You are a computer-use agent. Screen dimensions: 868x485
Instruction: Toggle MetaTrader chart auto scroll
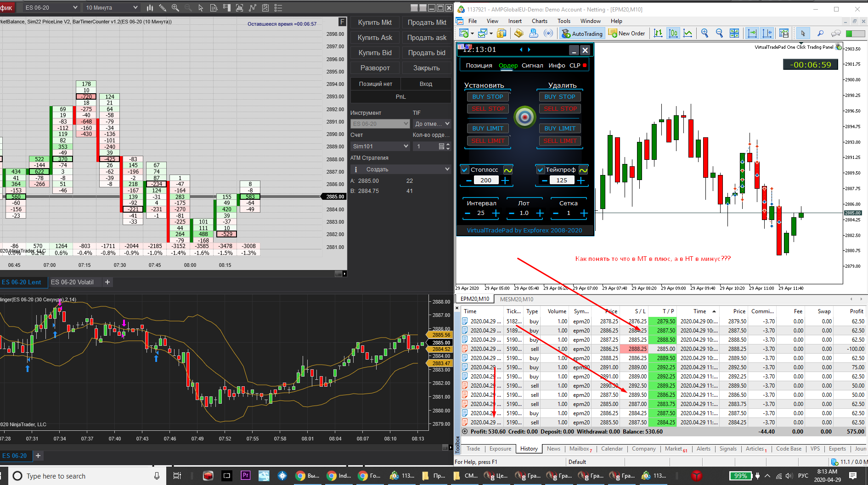tap(752, 33)
